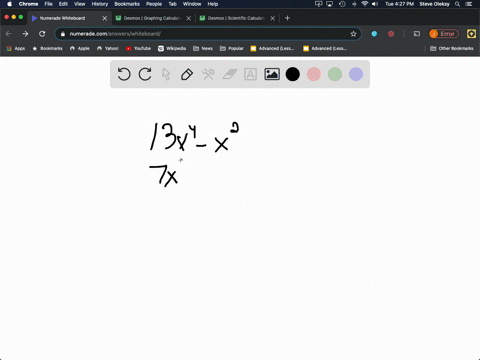Image resolution: width=480 pixels, height=360 pixels.
Task: Set pen color to black
Action: pyautogui.click(x=293, y=74)
